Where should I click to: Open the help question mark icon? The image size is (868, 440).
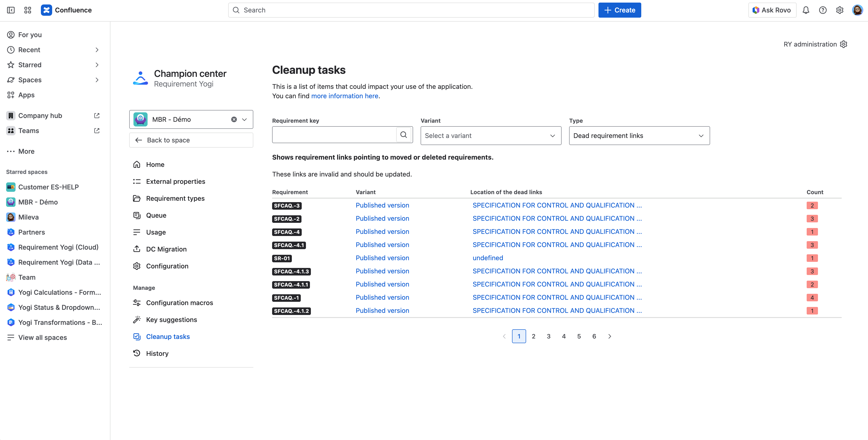tap(822, 10)
